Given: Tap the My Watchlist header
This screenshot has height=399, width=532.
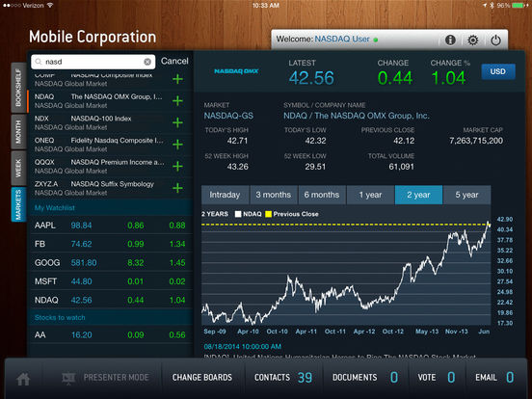Looking at the screenshot, I should pos(111,207).
